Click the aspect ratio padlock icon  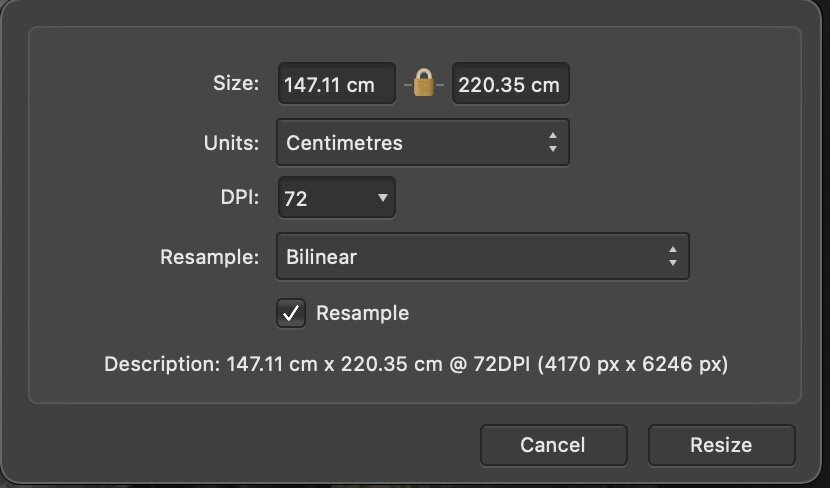(x=424, y=85)
